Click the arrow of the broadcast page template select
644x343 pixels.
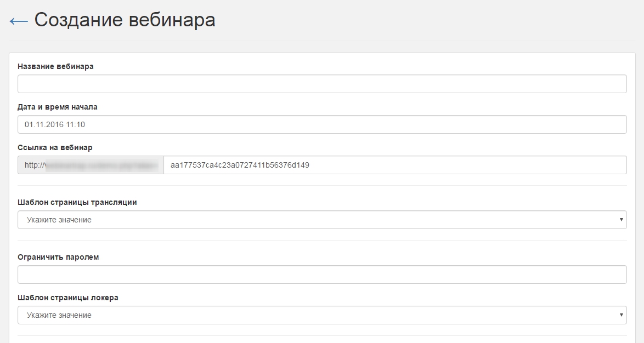click(621, 220)
